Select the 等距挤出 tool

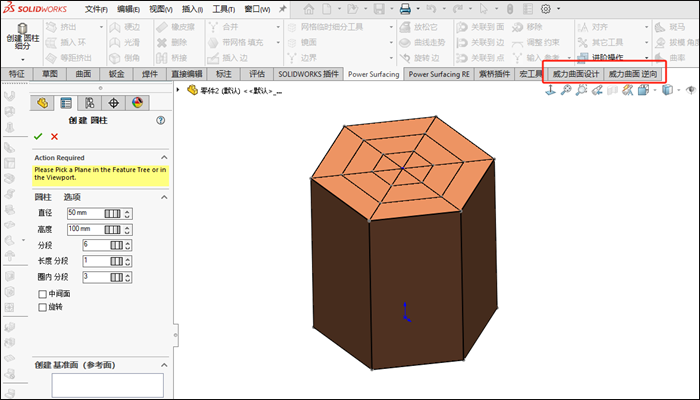69,58
